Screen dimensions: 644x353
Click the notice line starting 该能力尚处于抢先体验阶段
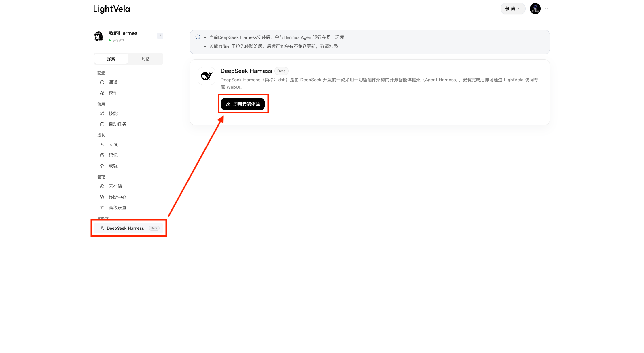pyautogui.click(x=273, y=46)
